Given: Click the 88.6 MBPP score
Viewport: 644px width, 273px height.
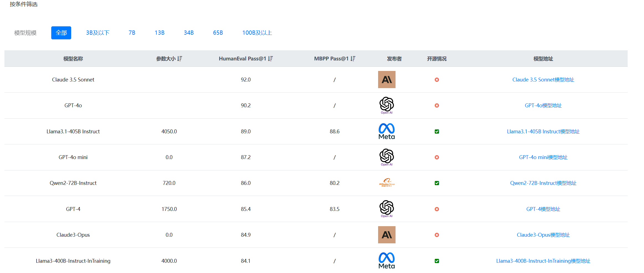Looking at the screenshot, I should click(x=335, y=131).
